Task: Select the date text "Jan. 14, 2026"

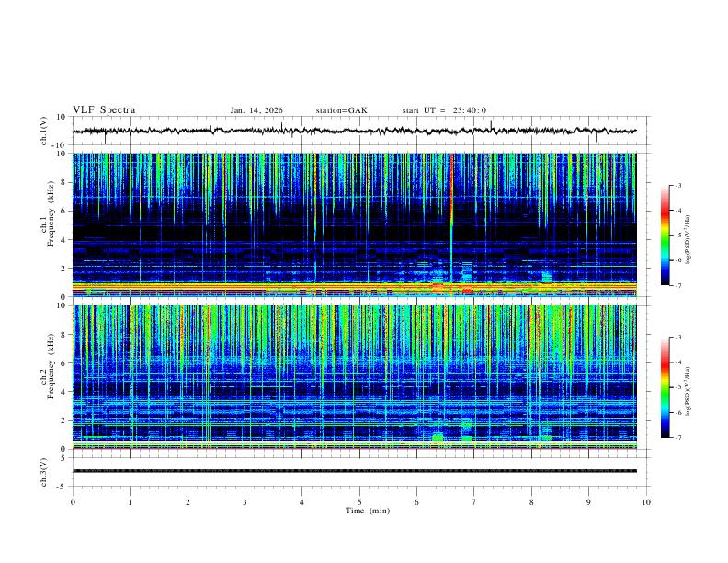Action: (x=256, y=110)
